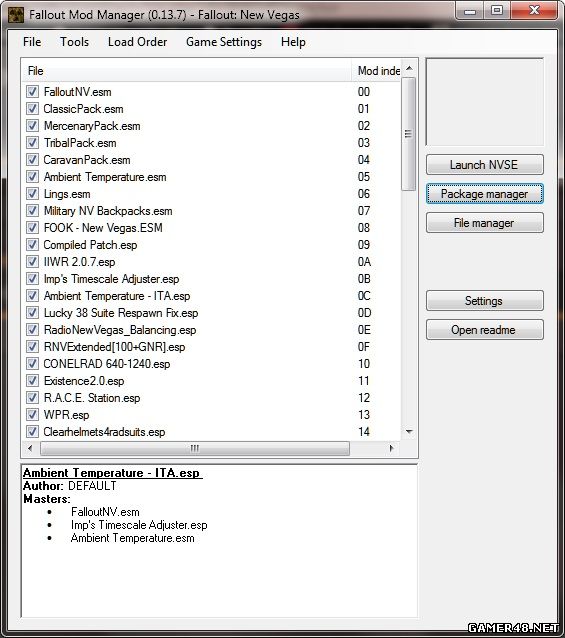Uncheck Lucky 38 Suite Respawn Fix.esp

(33, 312)
